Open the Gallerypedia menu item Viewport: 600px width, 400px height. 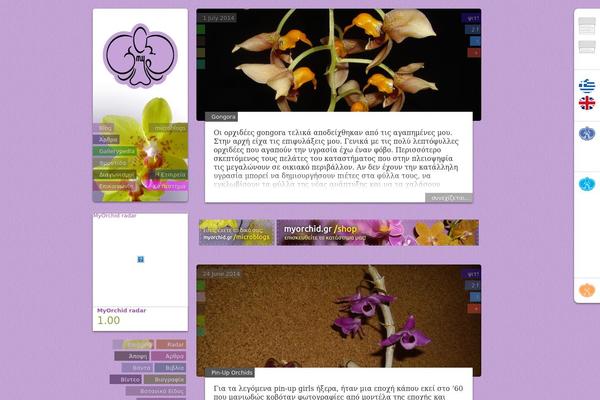[114, 151]
